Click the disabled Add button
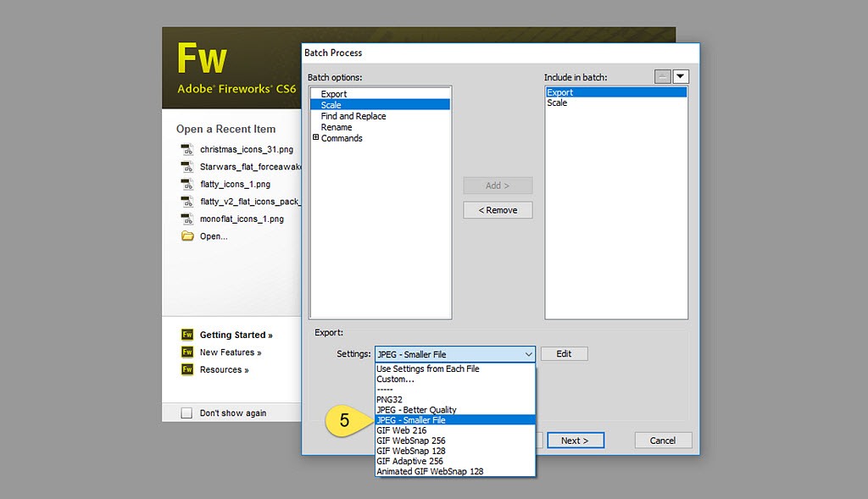 498,186
